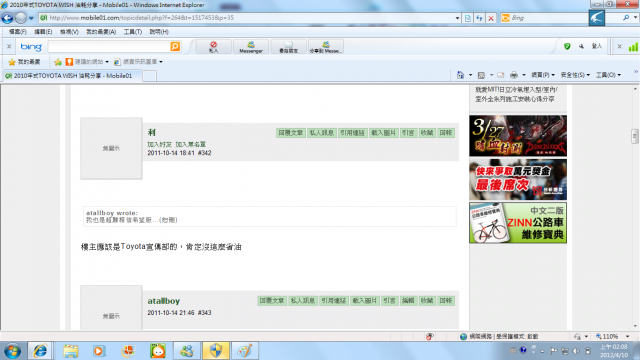
Task: Open the 安全性(S) safety dropdown
Action: pos(575,75)
